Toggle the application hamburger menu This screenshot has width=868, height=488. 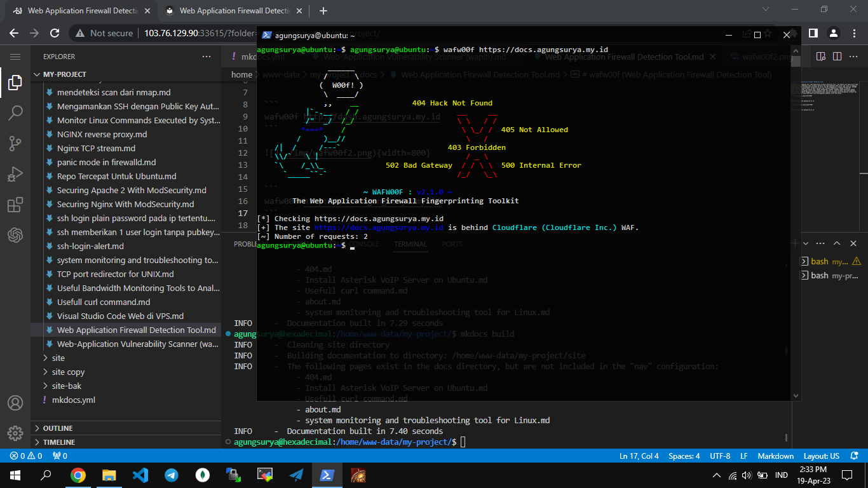pyautogui.click(x=15, y=57)
